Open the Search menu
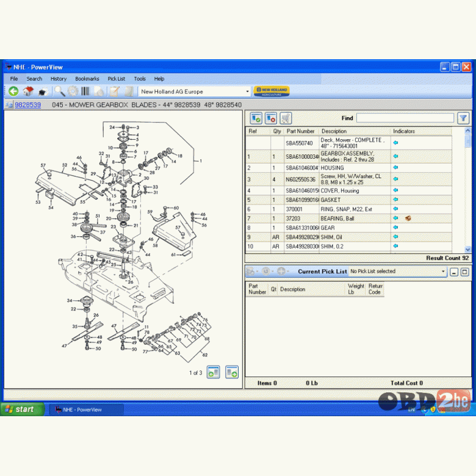The width and height of the screenshot is (476, 476). tap(34, 79)
